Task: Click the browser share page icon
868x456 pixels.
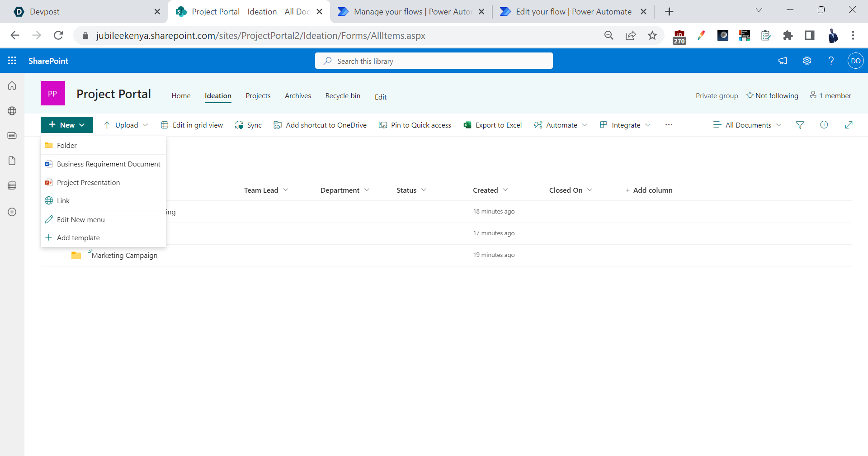Action: pyautogui.click(x=631, y=35)
